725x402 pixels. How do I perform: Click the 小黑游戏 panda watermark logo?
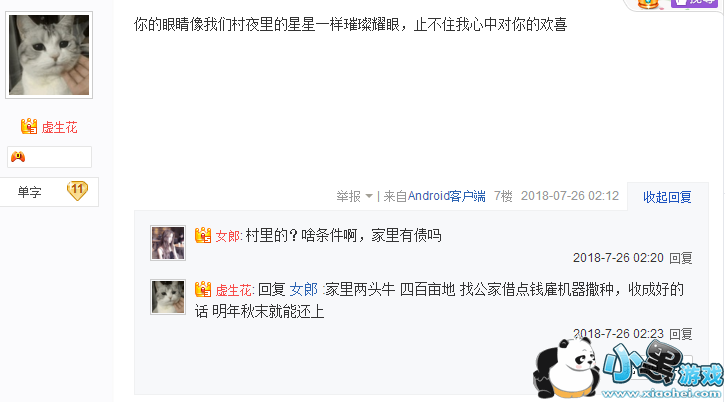point(628,368)
